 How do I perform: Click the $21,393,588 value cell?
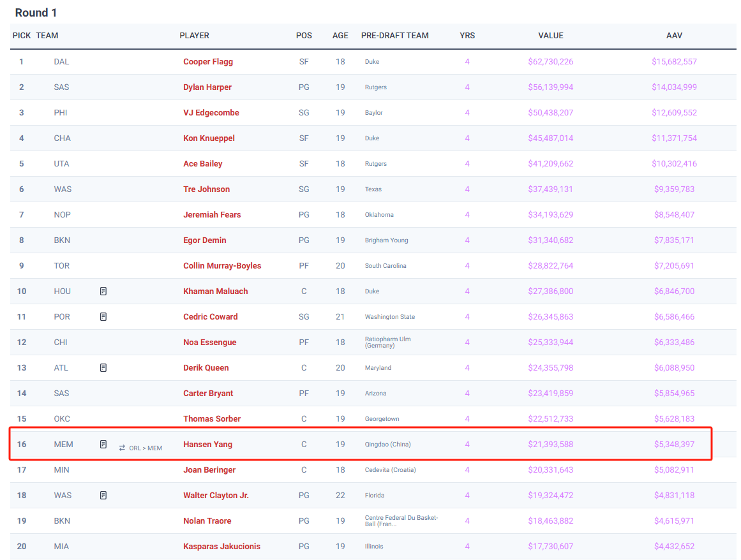551,445
